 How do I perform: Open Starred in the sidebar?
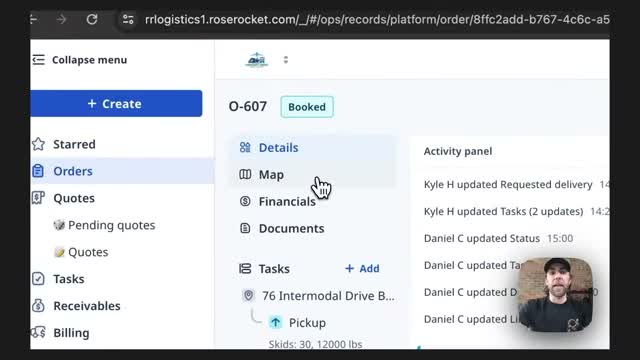tap(74, 144)
